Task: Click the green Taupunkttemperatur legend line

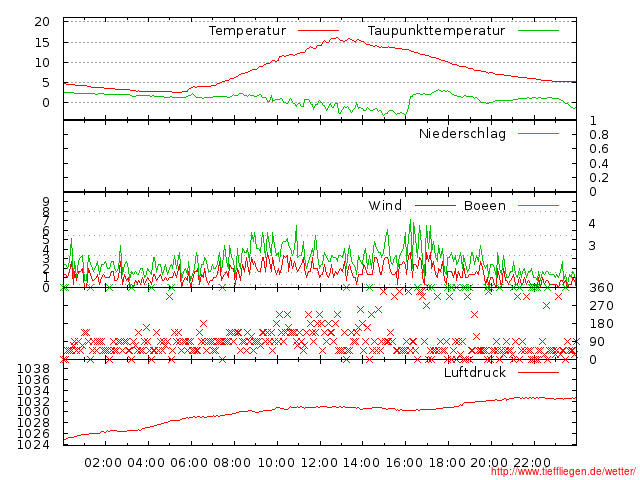Action: pos(538,31)
